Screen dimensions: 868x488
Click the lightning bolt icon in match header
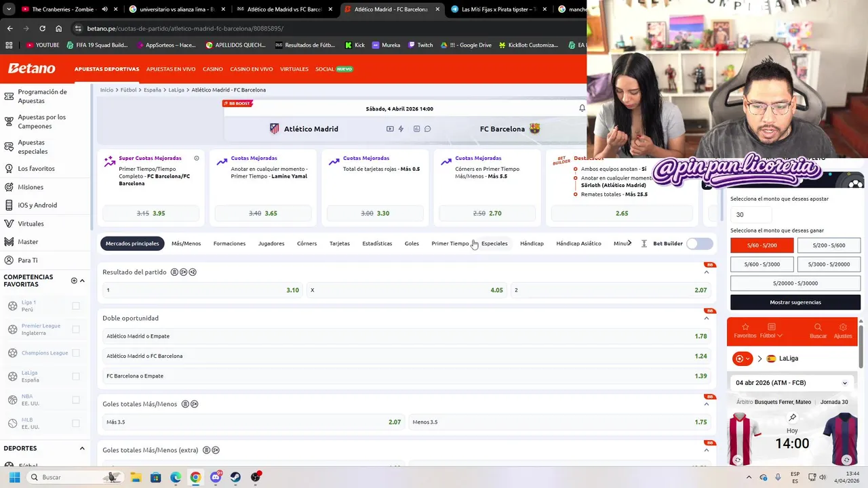[x=401, y=129]
